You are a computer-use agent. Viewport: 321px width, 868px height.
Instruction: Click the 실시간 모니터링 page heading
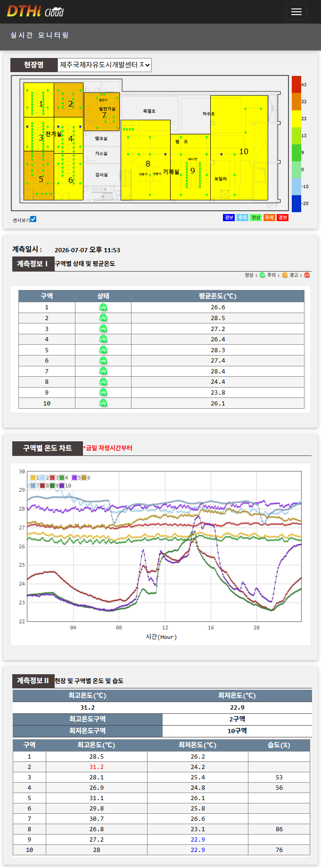tap(40, 35)
